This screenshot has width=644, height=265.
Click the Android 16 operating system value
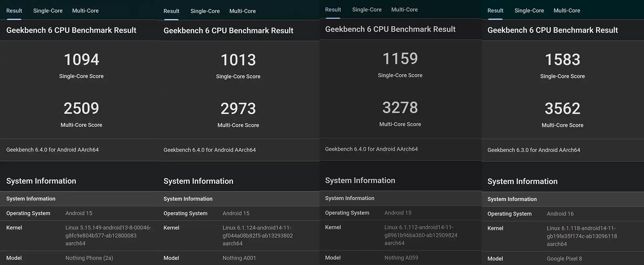click(560, 214)
